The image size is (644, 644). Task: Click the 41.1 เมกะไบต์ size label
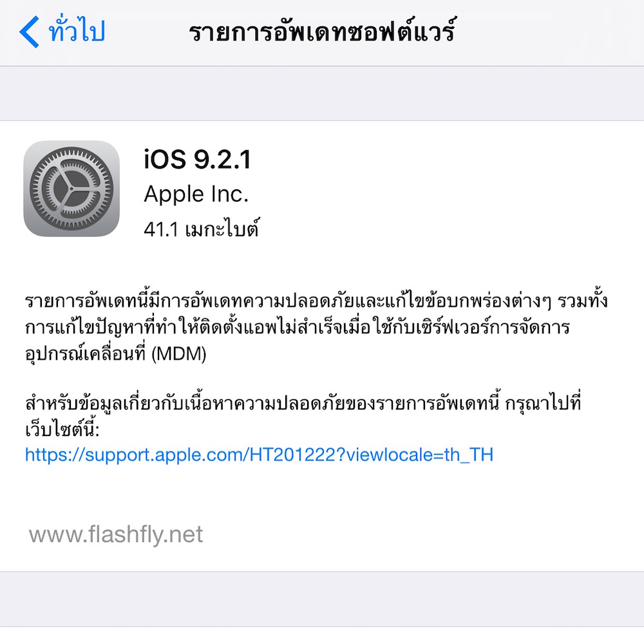[201, 228]
